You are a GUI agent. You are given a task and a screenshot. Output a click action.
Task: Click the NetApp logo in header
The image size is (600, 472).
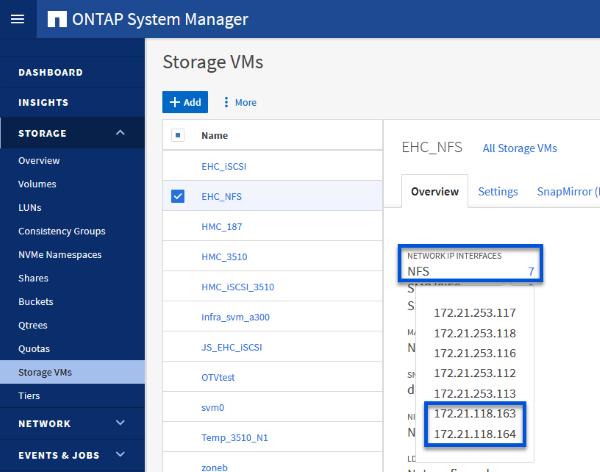click(x=57, y=19)
